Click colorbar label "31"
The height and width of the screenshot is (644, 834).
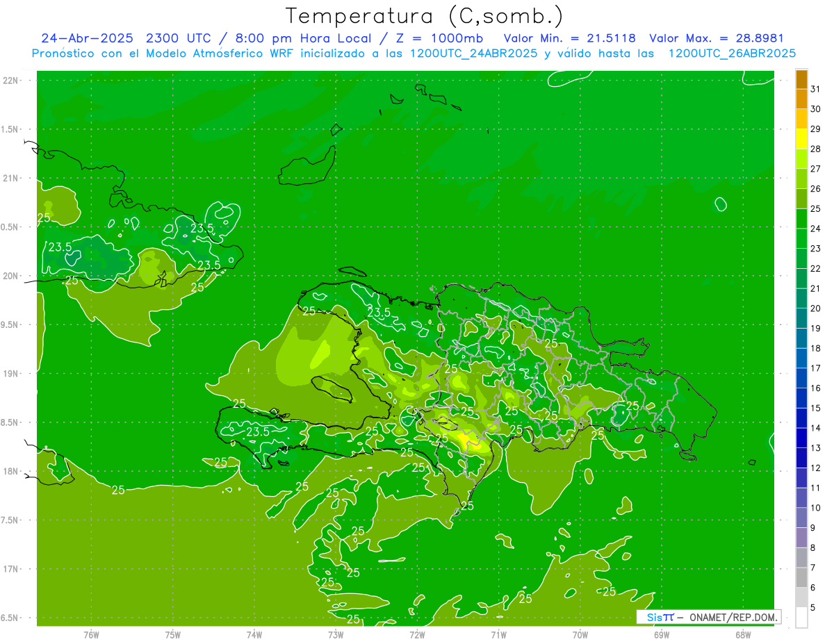click(815, 89)
